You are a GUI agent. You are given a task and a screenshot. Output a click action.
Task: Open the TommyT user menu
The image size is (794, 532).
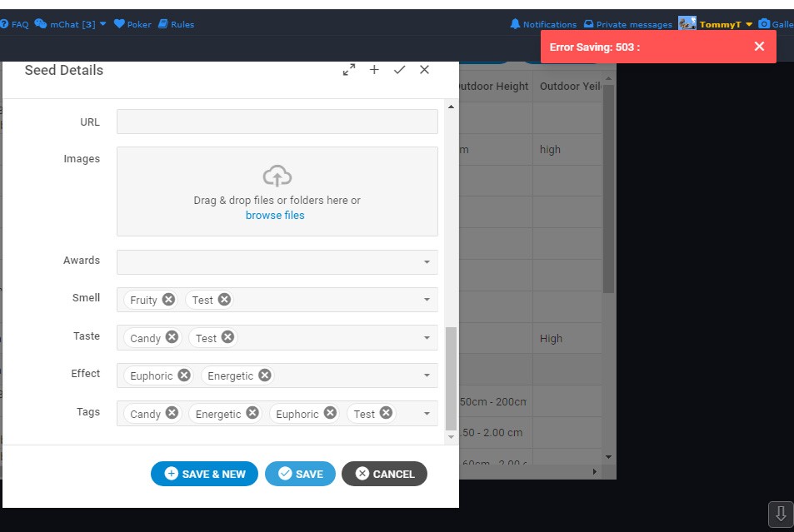pos(720,24)
